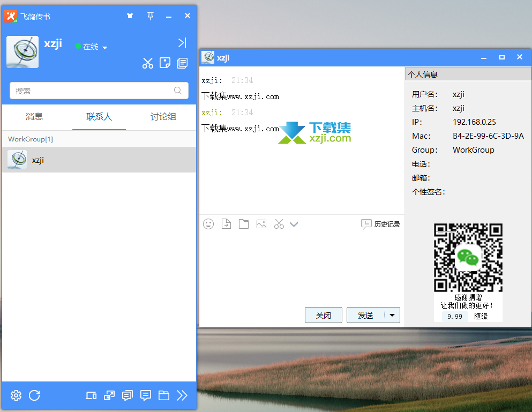Expand more tools double-chevron in bottom bar
This screenshot has width=532, height=412.
coord(182,395)
